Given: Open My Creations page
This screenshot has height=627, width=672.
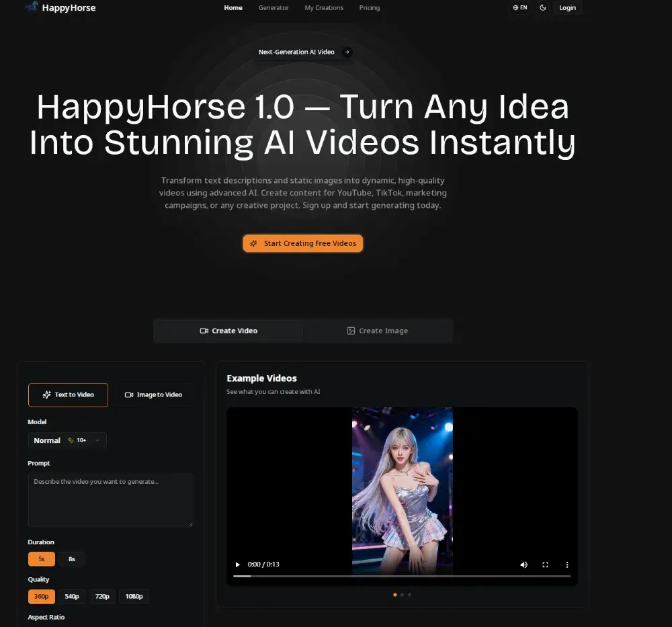Looking at the screenshot, I should [x=324, y=7].
